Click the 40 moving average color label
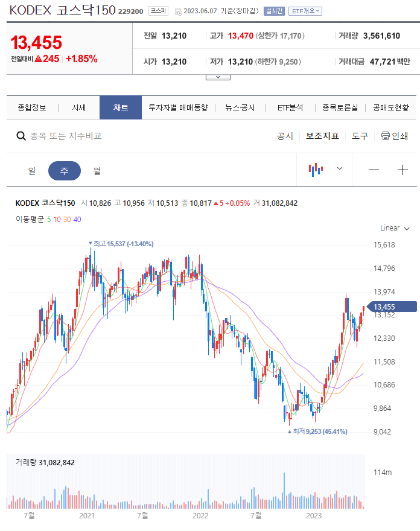Viewport: 420px width, 531px height. [x=77, y=220]
